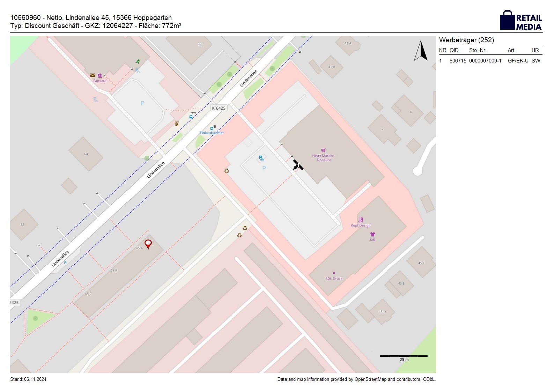The height and width of the screenshot is (392, 554).
Task: Click the north arrow compass on the map
Action: pos(421,51)
